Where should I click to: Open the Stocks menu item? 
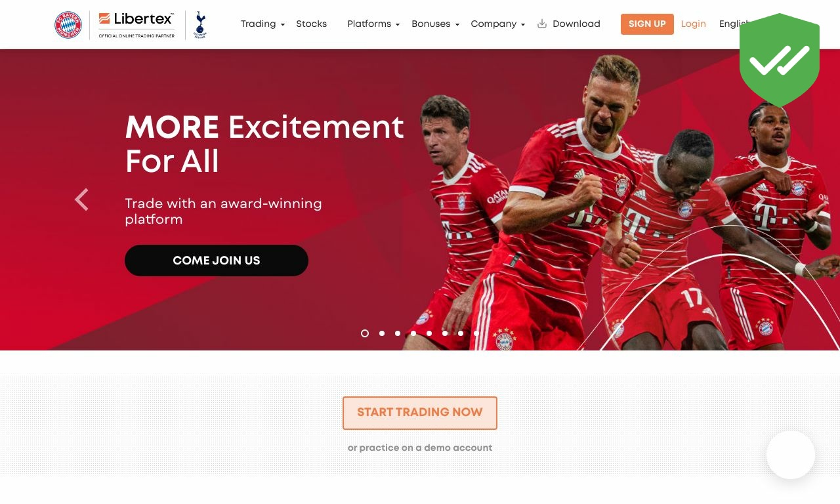311,24
